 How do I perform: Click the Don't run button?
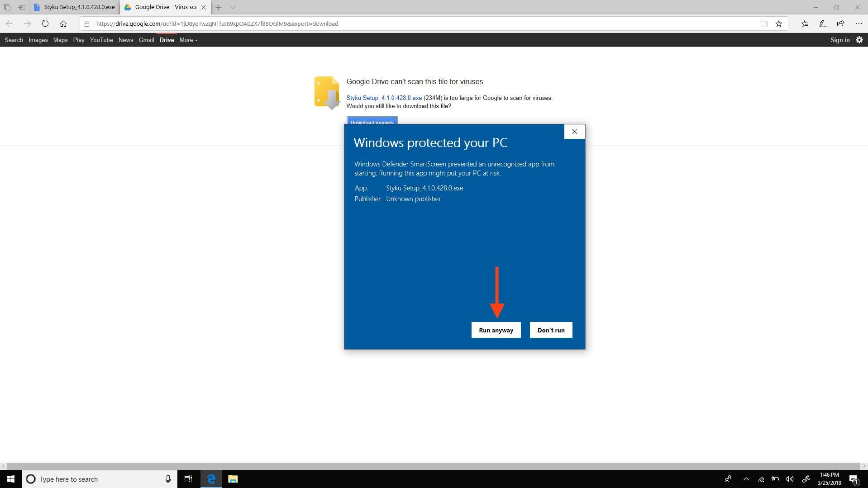pyautogui.click(x=551, y=330)
